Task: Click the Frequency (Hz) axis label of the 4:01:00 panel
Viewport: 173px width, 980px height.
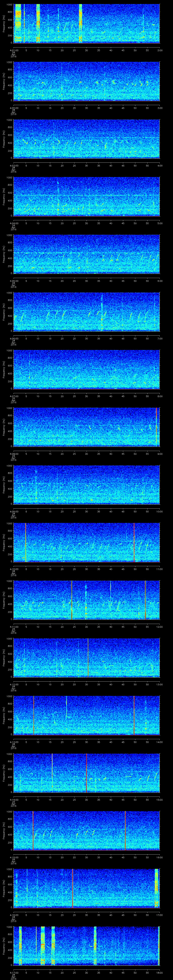Action: point(4,24)
